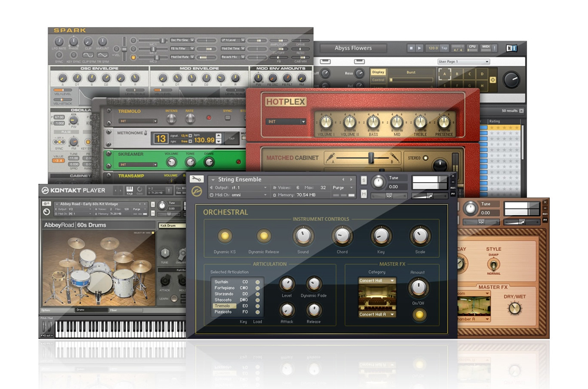The image size is (588, 389).
Task: Go to the previous String Ensemble preset with the left arrow
Action: tap(343, 179)
